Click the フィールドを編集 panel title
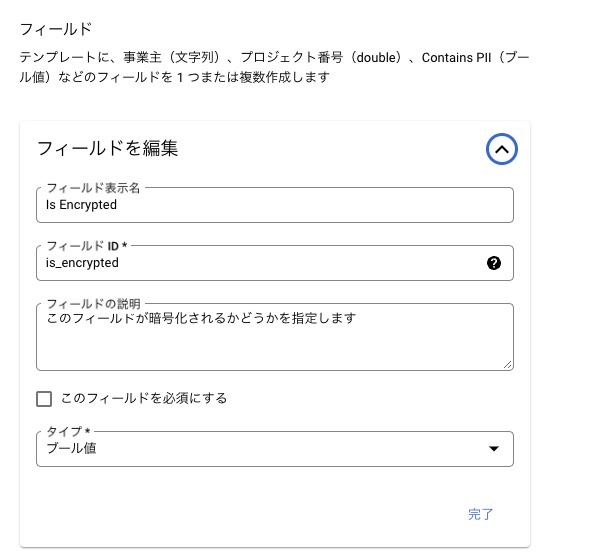 click(107, 148)
